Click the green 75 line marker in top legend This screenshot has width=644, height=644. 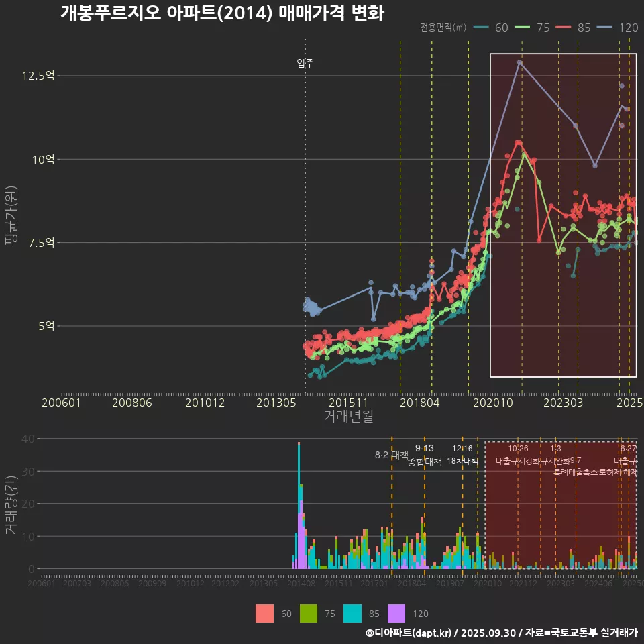click(523, 28)
